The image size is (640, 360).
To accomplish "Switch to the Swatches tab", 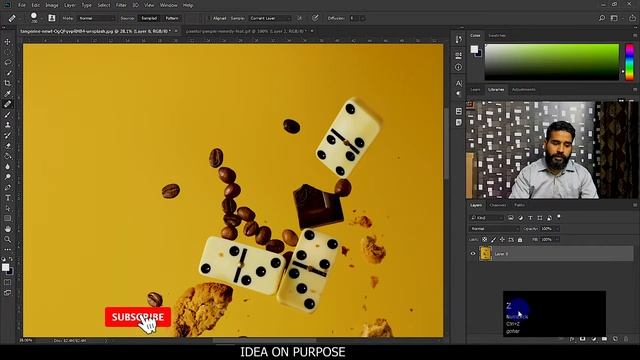I will (497, 36).
